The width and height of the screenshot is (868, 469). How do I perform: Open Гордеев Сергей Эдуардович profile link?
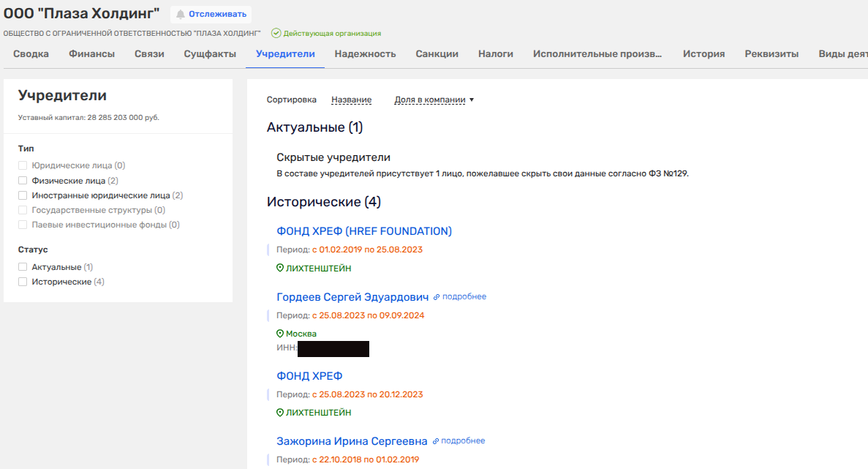(x=352, y=297)
